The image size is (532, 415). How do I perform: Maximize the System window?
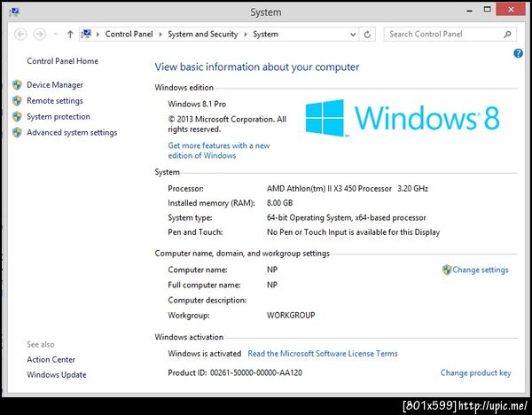[x=487, y=10]
